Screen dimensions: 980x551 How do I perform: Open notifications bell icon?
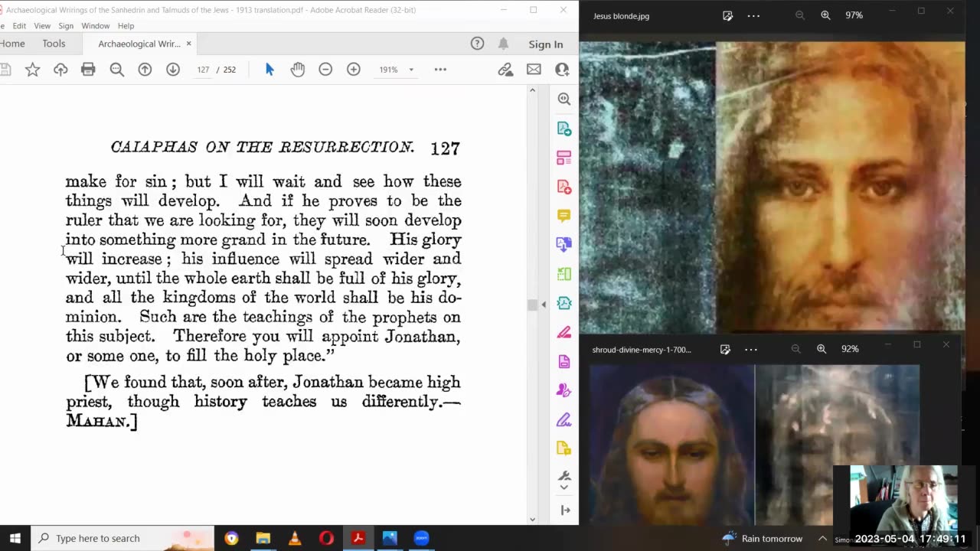[x=503, y=44]
